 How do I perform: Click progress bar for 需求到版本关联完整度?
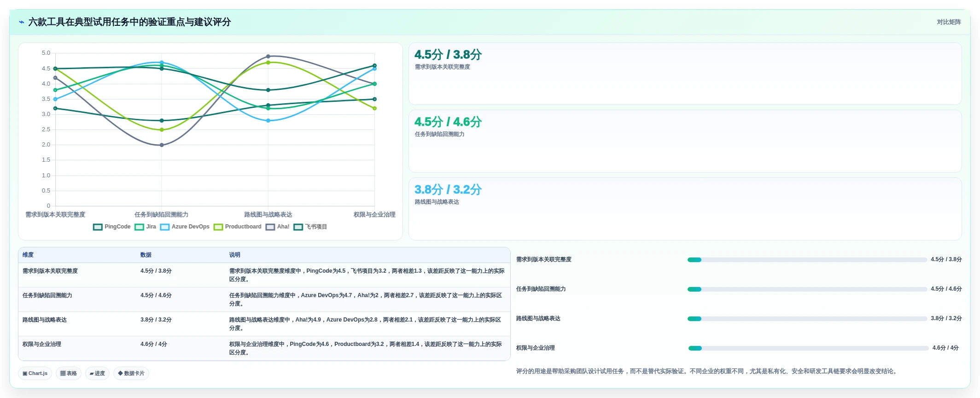coord(807,260)
